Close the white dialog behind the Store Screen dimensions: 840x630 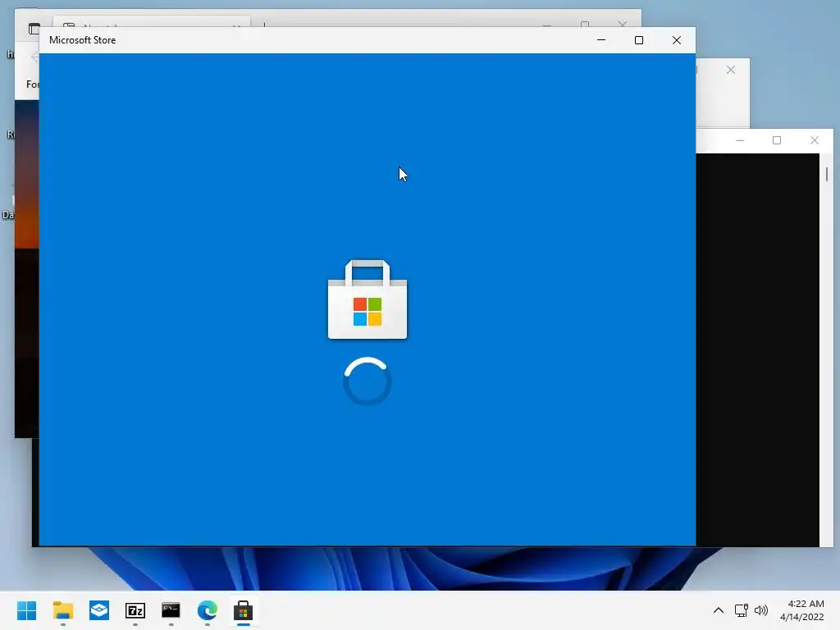(731, 71)
